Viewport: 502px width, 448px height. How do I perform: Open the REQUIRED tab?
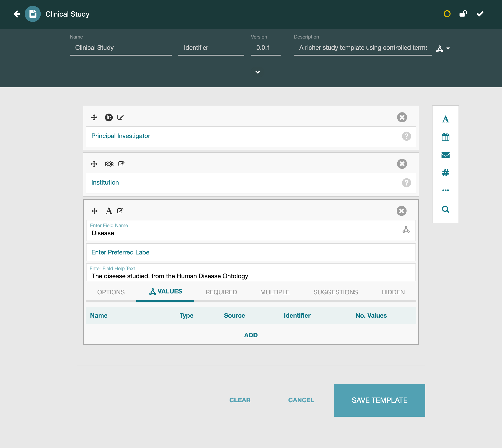(x=221, y=292)
